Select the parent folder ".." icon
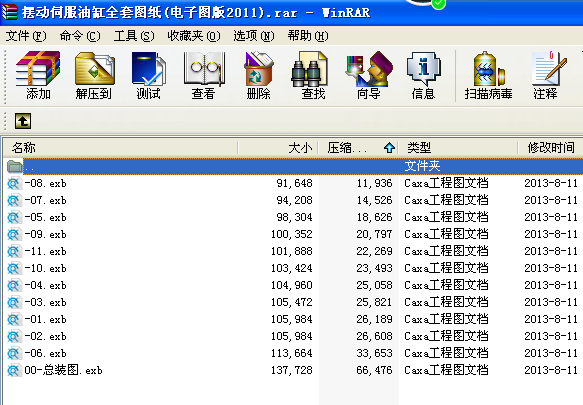This screenshot has height=405, width=583. point(15,166)
